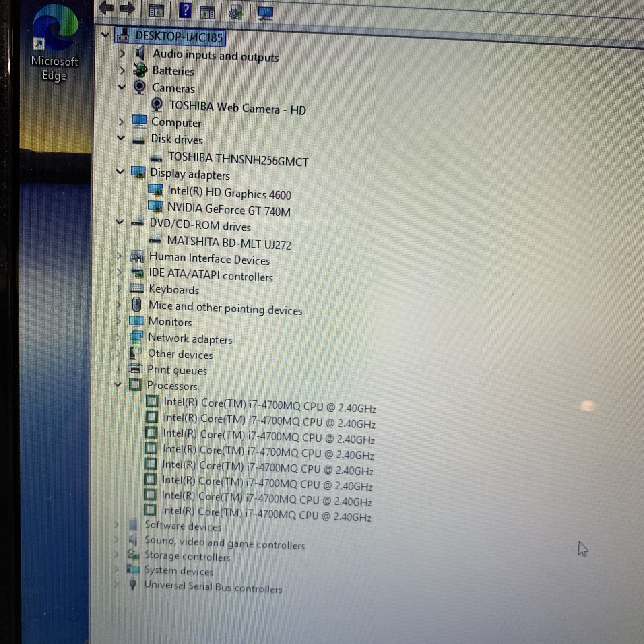Screen dimensions: 644x644
Task: Select the Print queues category label
Action: coord(177,369)
